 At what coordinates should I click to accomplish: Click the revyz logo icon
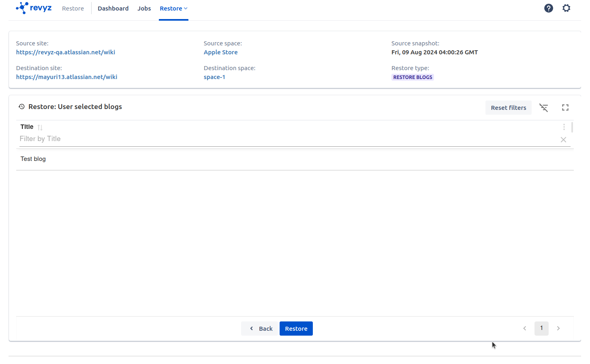[22, 8]
